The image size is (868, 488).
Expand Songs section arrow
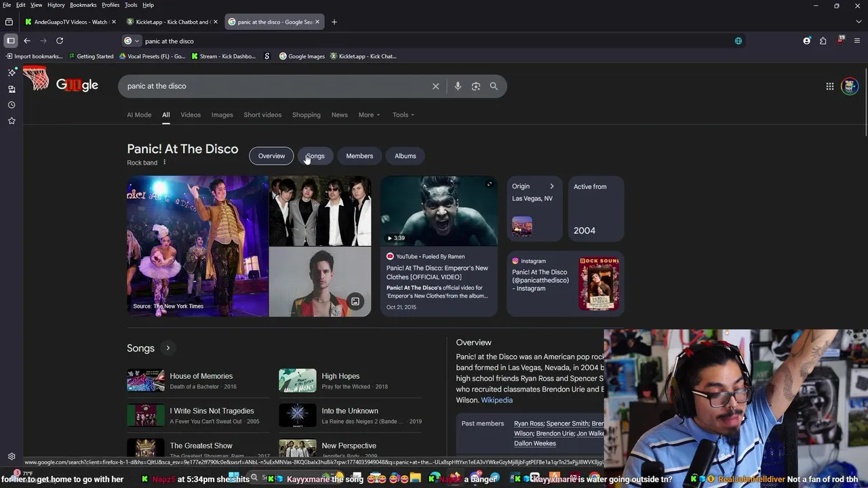tap(167, 348)
